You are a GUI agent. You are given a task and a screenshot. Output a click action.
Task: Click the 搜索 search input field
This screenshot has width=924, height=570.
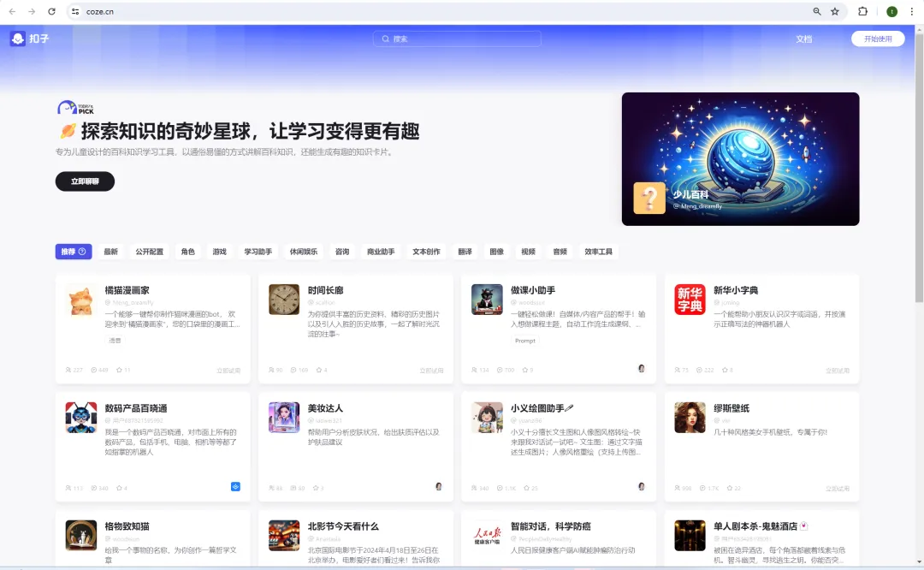pos(457,39)
